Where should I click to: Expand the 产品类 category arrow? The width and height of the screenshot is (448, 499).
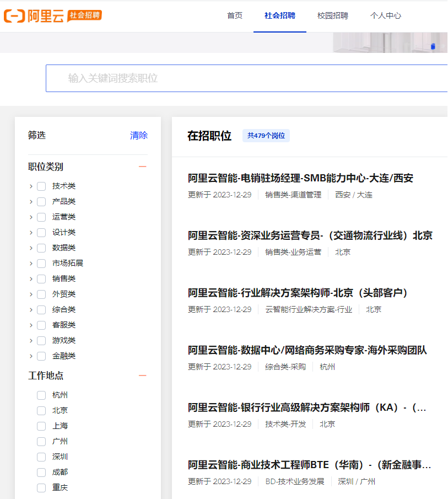pos(31,202)
